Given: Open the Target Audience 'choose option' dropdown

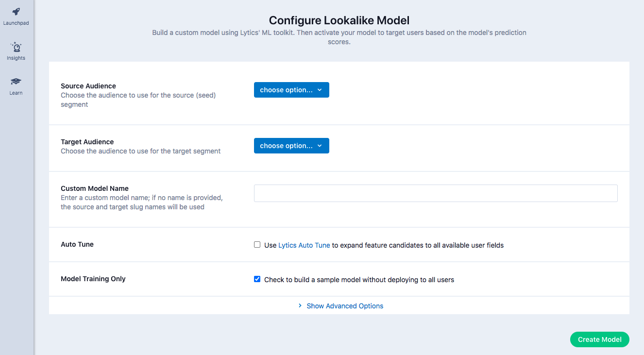Looking at the screenshot, I should tap(291, 146).
